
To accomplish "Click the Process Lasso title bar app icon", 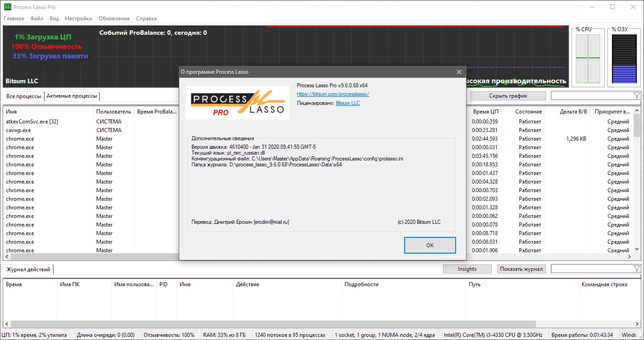I will [8, 7].
